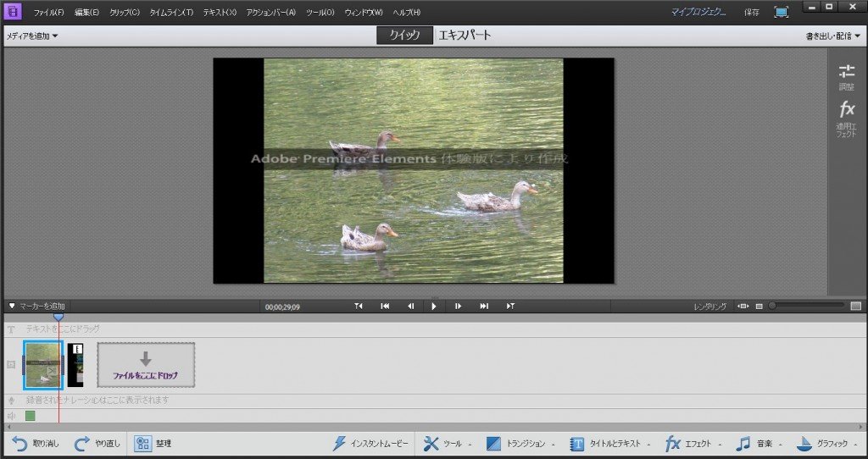
Task: Click the zoom out timeline icon
Action: click(759, 306)
